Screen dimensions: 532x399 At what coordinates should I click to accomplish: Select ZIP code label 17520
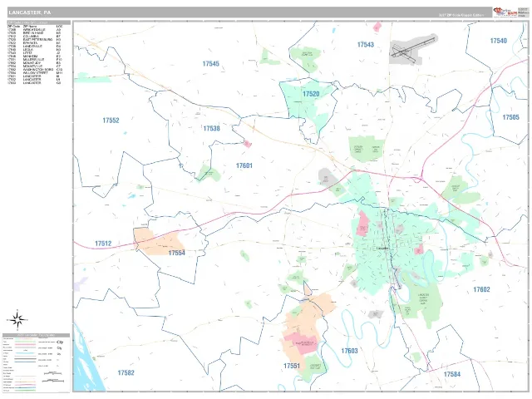tap(311, 94)
